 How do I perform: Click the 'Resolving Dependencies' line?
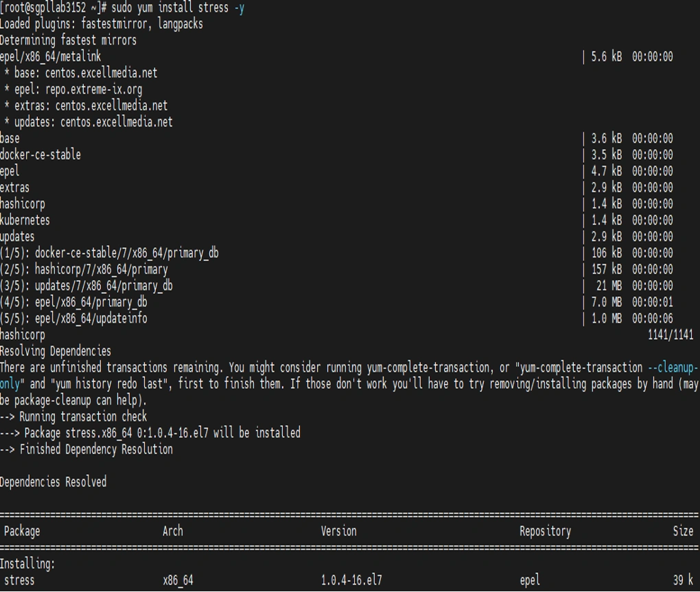tap(56, 351)
